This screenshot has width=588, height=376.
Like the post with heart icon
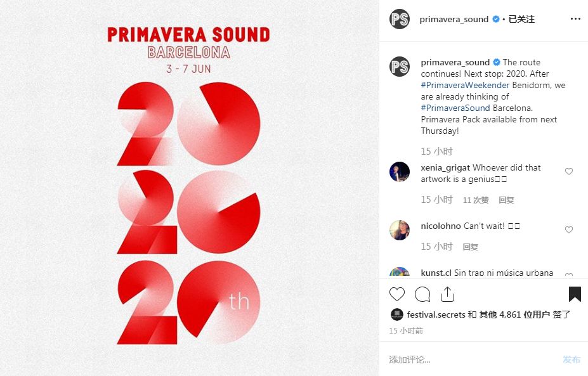(x=396, y=294)
